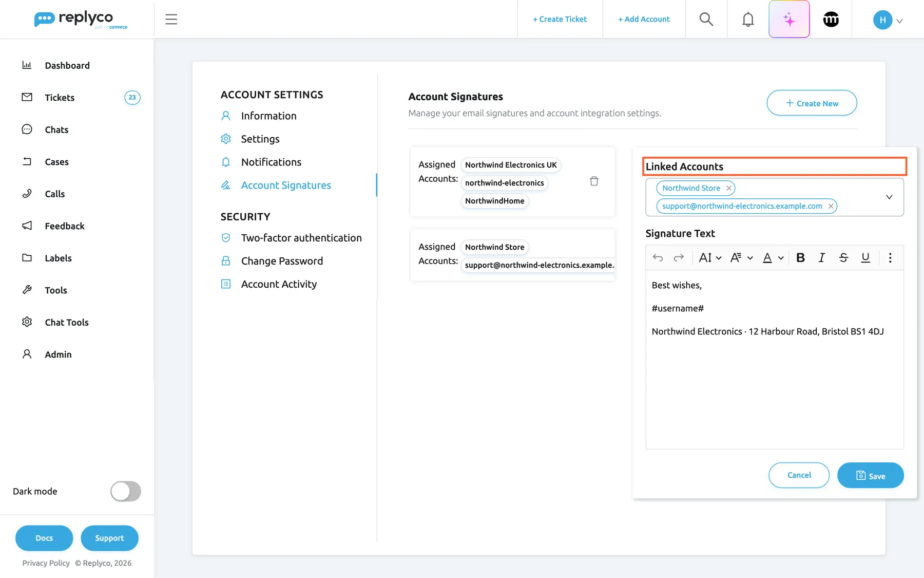Image resolution: width=924 pixels, height=578 pixels.
Task: Apply bold formatting in signature editor
Action: [800, 257]
